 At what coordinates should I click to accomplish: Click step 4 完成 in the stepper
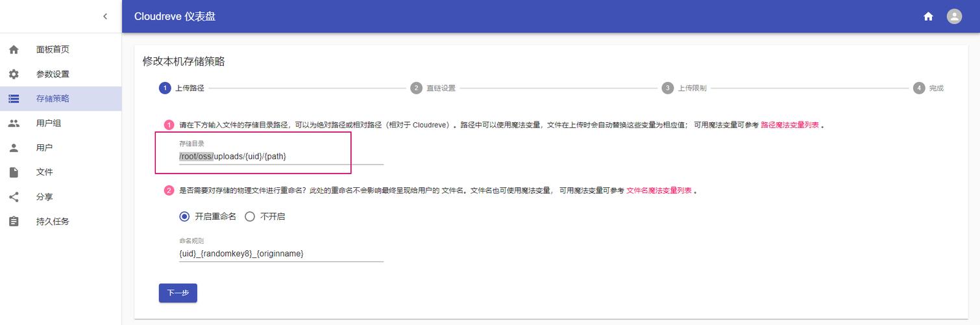click(928, 88)
